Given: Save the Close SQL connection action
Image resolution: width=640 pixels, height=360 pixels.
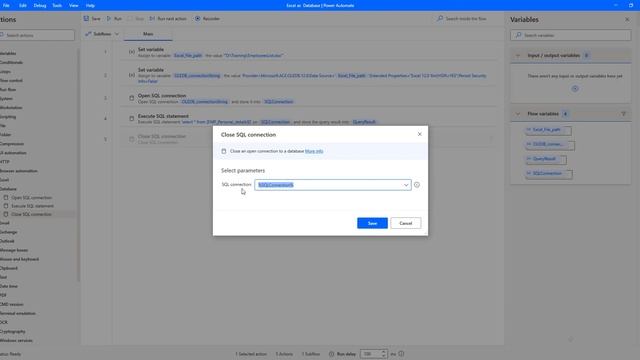Looking at the screenshot, I should pos(372,223).
